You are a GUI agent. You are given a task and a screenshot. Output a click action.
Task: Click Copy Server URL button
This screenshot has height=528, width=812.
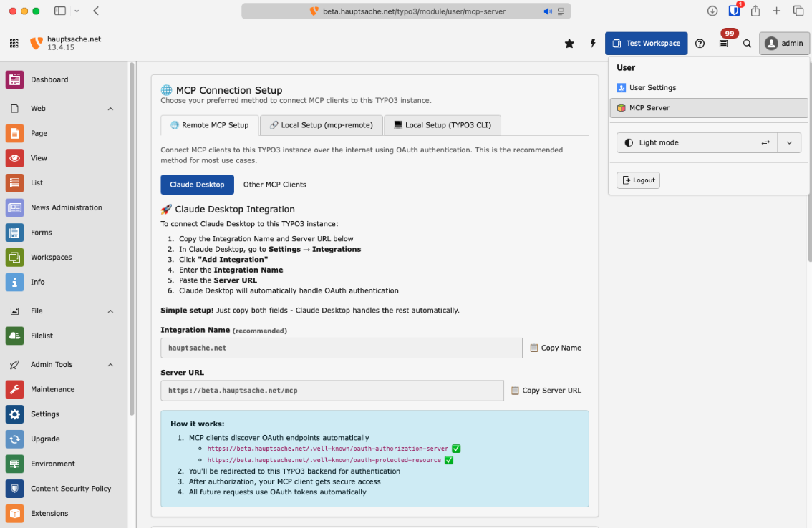(546, 391)
